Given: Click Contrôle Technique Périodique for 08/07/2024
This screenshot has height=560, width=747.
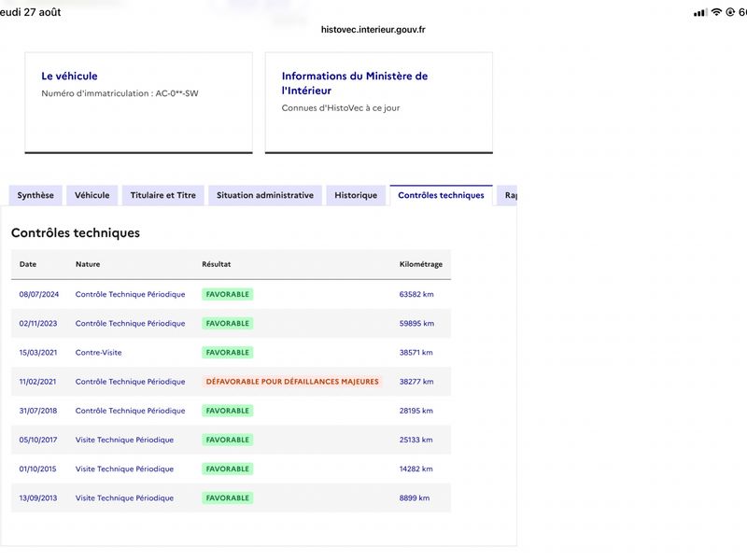Looking at the screenshot, I should (130, 294).
